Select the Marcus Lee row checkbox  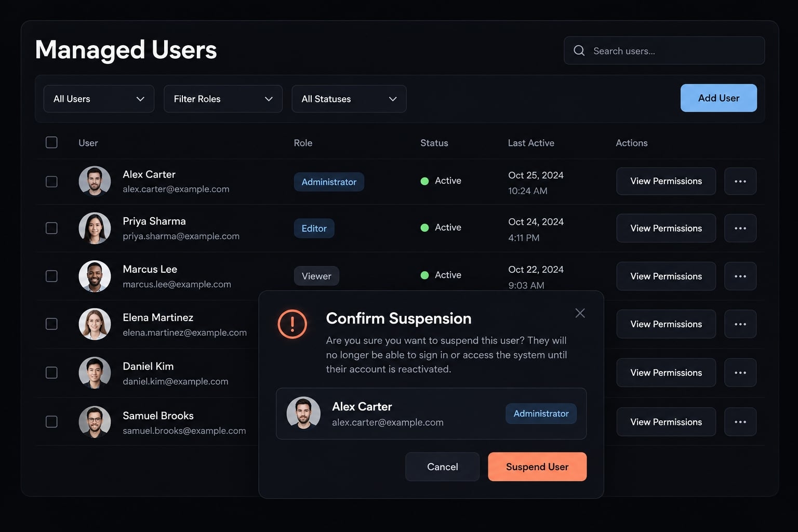point(51,276)
